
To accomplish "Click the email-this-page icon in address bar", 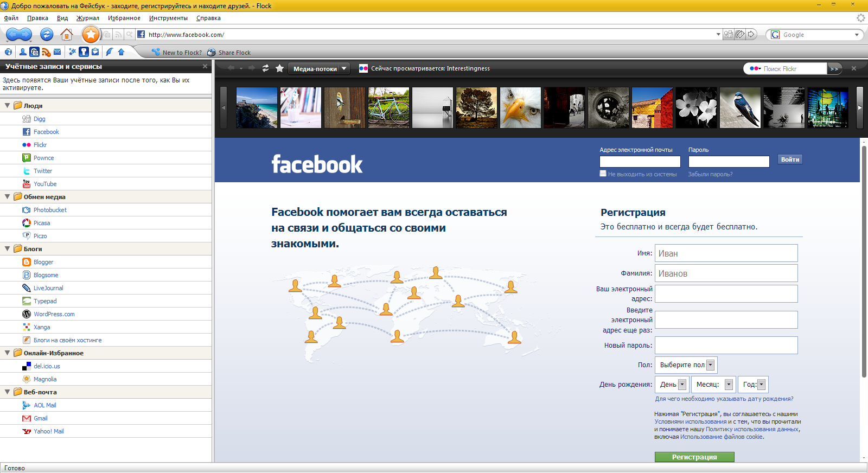I will (739, 35).
